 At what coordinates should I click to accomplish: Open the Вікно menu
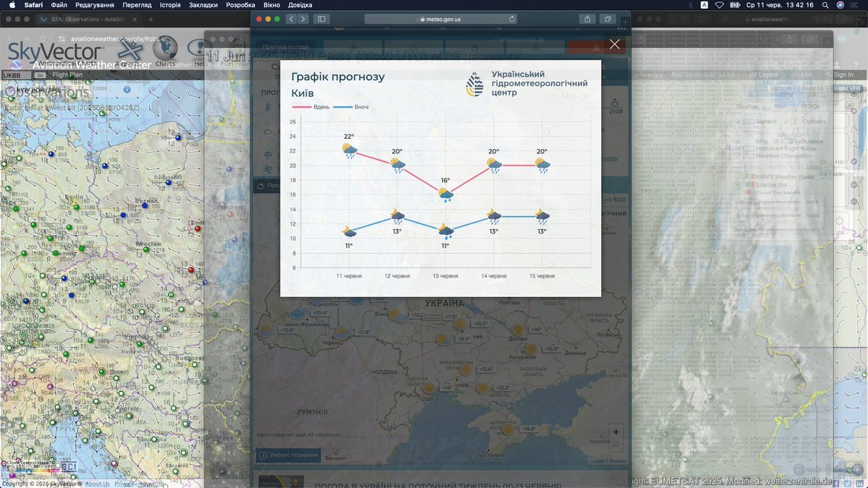272,5
